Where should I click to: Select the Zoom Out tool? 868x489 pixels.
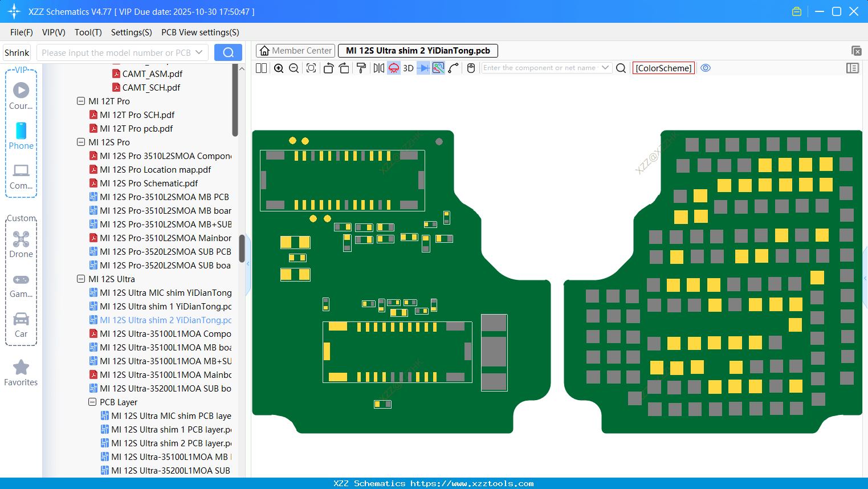pos(294,68)
